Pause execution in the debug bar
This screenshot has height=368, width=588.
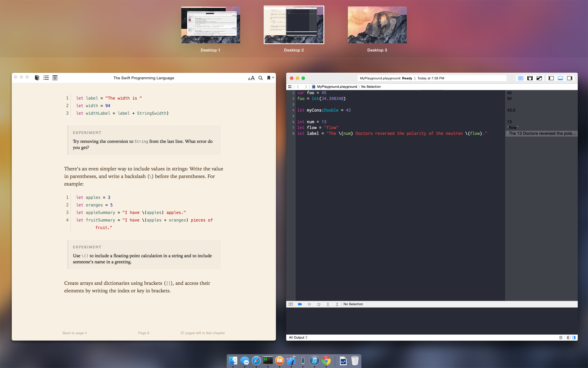(x=309, y=304)
